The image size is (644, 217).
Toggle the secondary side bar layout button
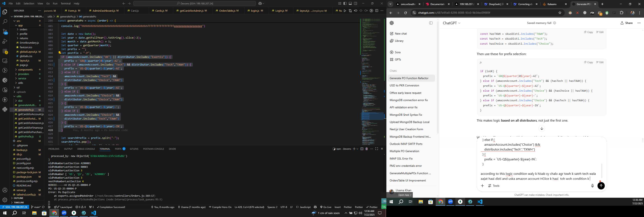355,3
